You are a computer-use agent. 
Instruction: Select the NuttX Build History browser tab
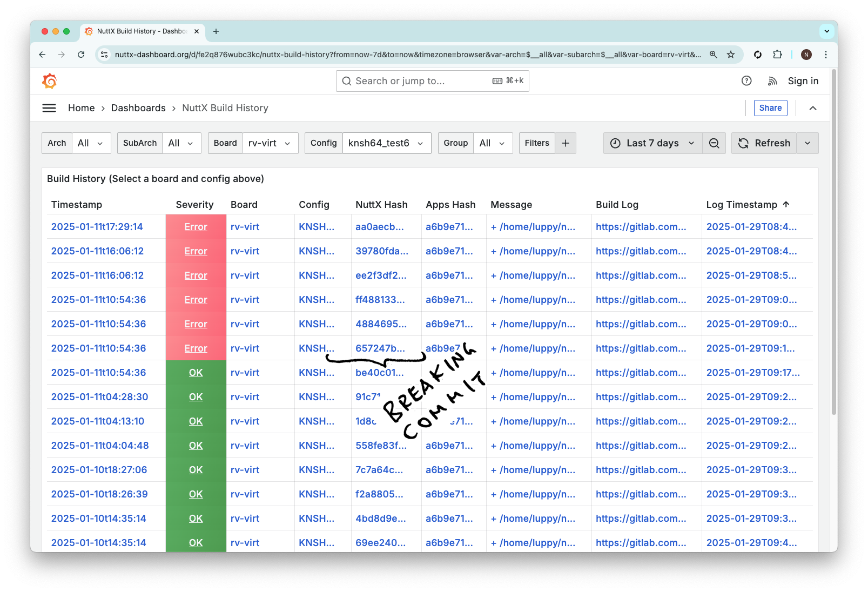click(142, 31)
